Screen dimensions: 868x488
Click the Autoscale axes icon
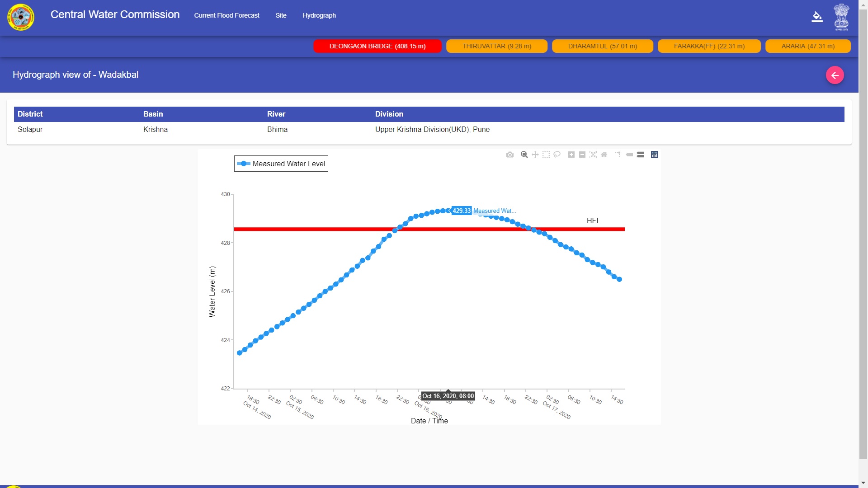coord(593,155)
